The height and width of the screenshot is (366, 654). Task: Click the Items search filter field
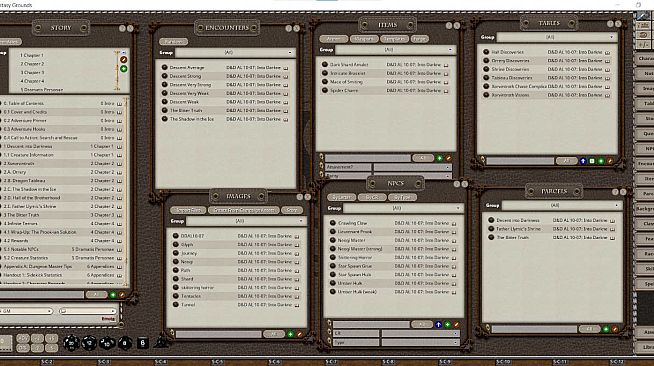pos(367,158)
